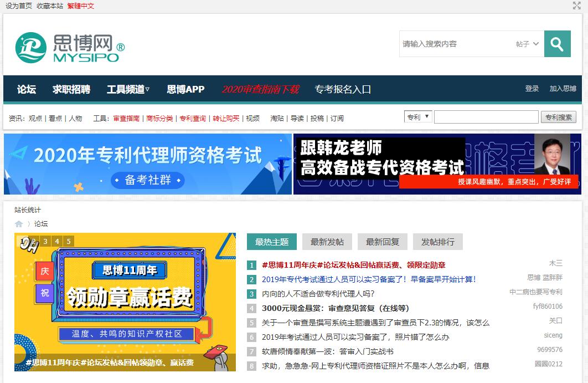Click the patent search text field
Viewport: 588px width, 383px height.
coord(486,117)
